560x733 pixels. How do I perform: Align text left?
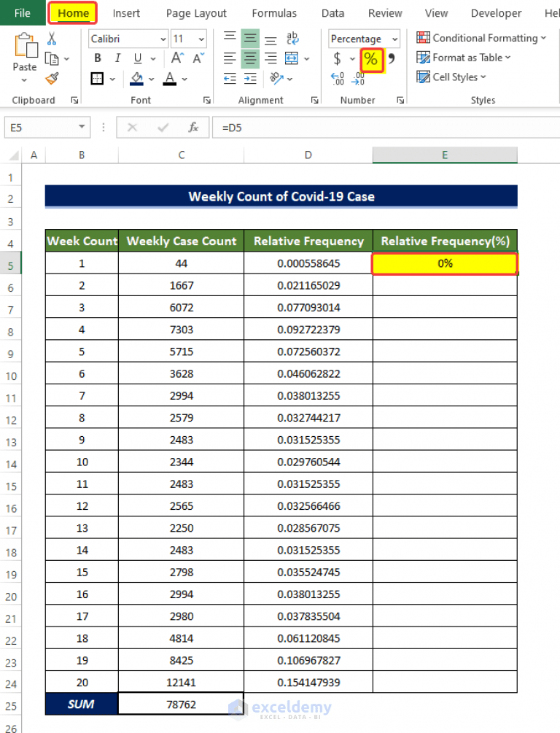230,58
